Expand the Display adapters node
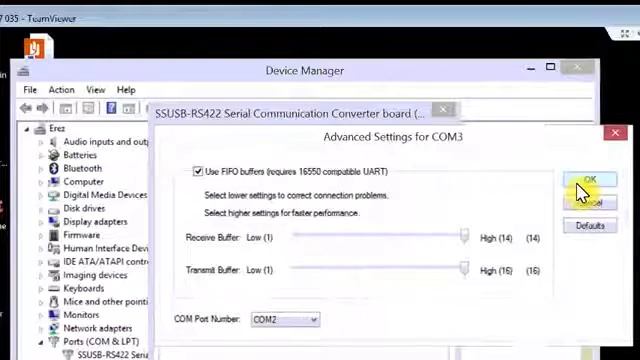This screenshot has width=640, height=360. coord(41,222)
